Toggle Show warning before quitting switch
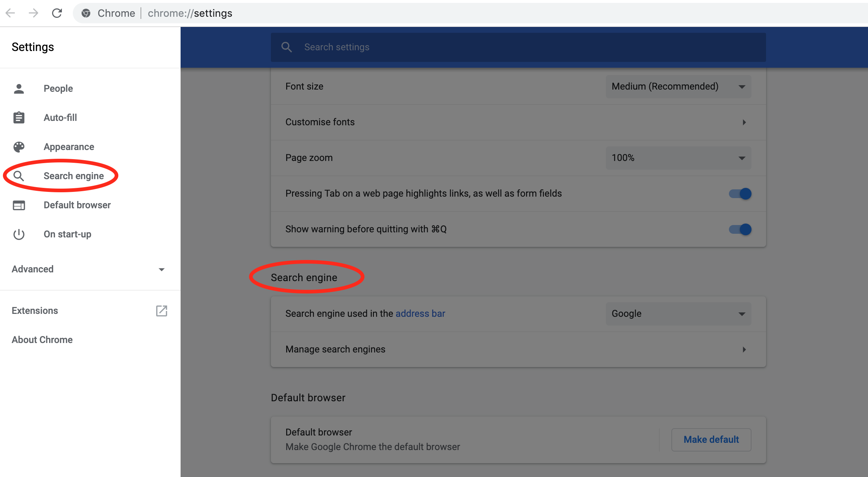This screenshot has height=477, width=868. [740, 229]
